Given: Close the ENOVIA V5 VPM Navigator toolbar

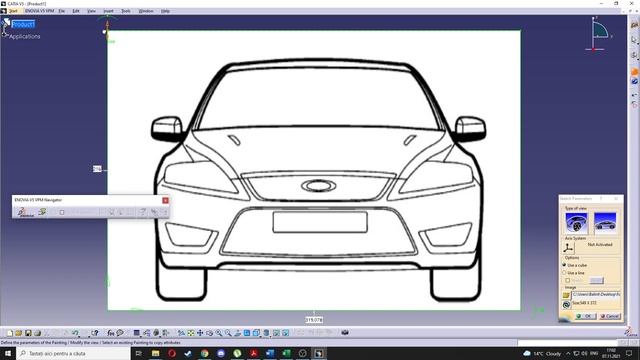Looking at the screenshot, I should click(165, 200).
